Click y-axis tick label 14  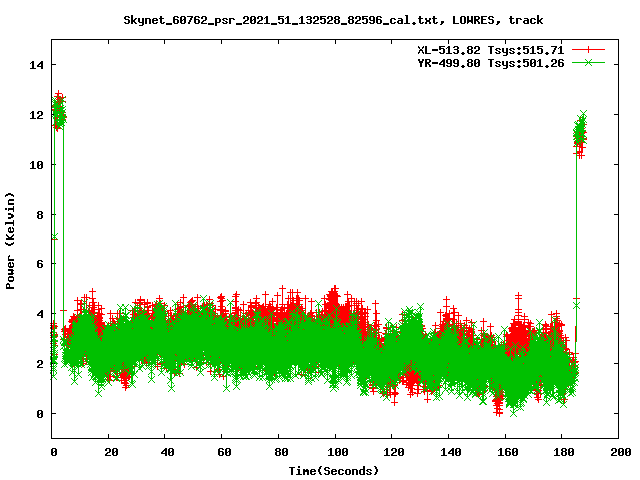[x=37, y=65]
